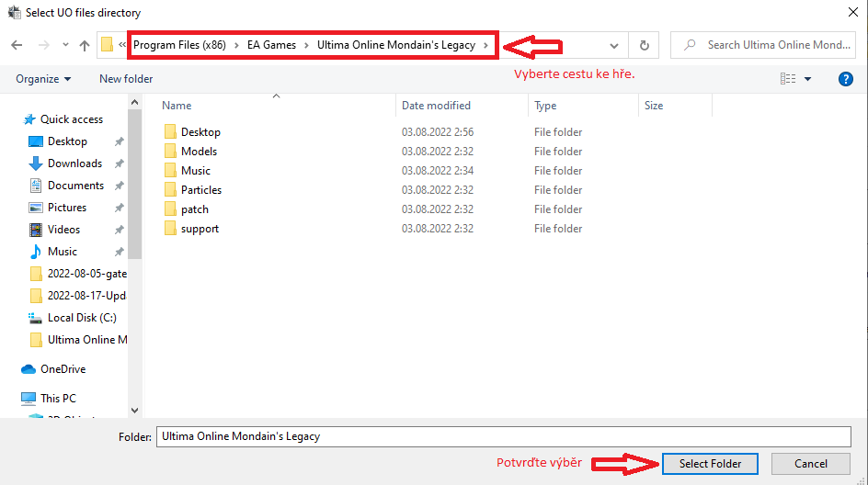Sort by Size column header

pos(653,105)
